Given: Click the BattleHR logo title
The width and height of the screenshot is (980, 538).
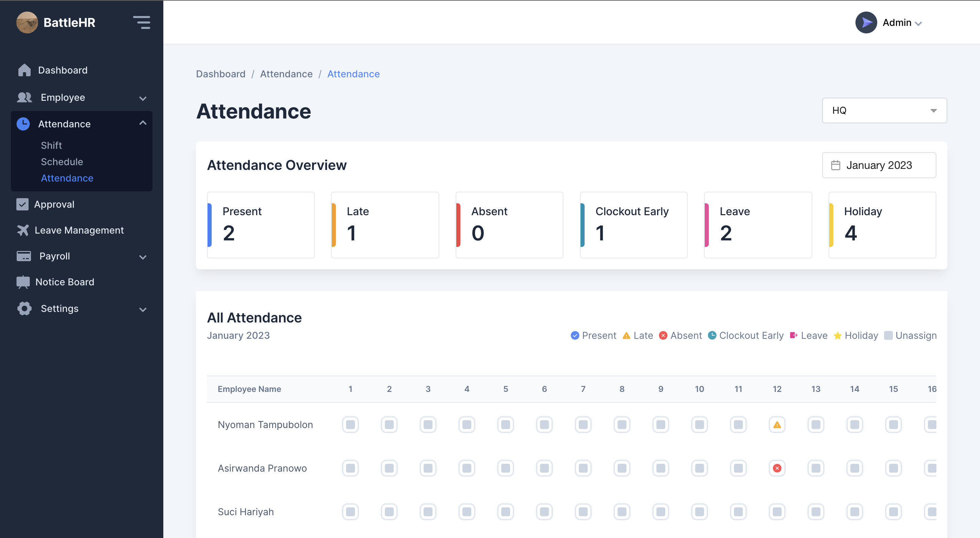Looking at the screenshot, I should 69,22.
